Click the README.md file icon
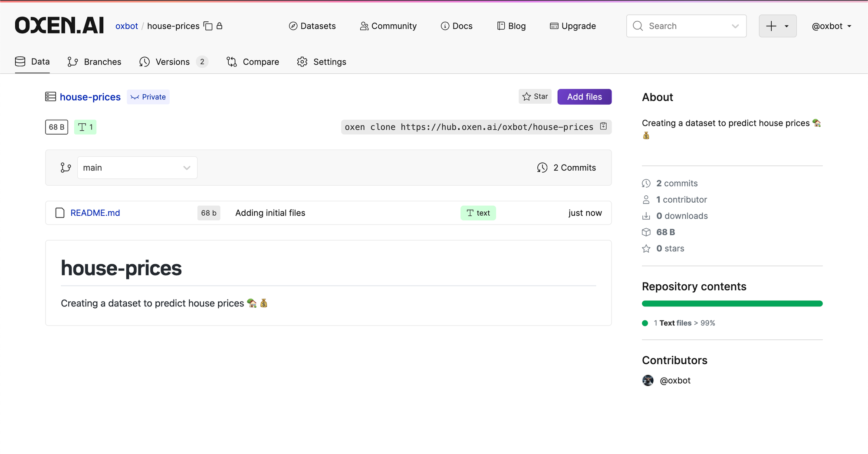 pos(60,213)
